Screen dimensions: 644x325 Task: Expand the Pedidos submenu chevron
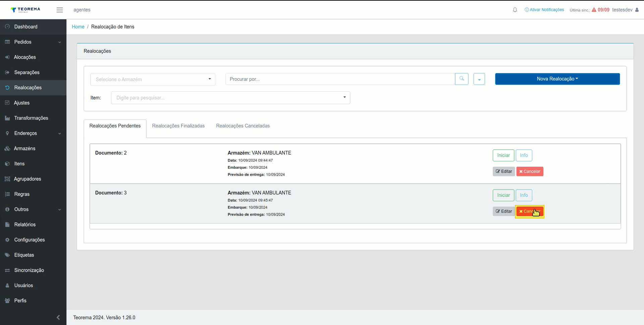60,42
